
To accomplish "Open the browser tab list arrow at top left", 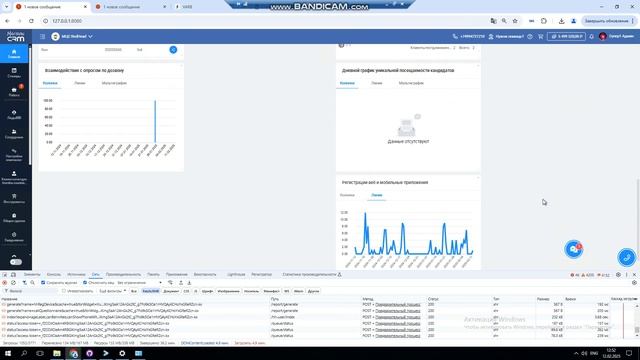I will [6, 7].
